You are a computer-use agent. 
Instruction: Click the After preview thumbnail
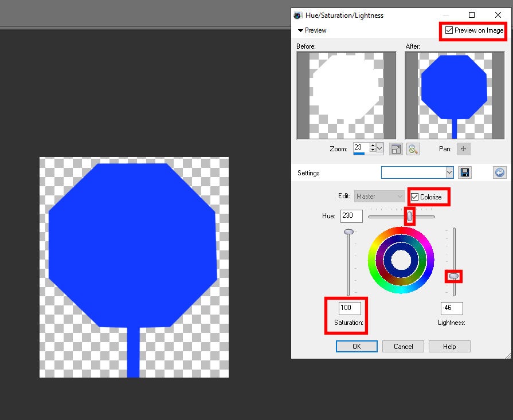pos(455,96)
